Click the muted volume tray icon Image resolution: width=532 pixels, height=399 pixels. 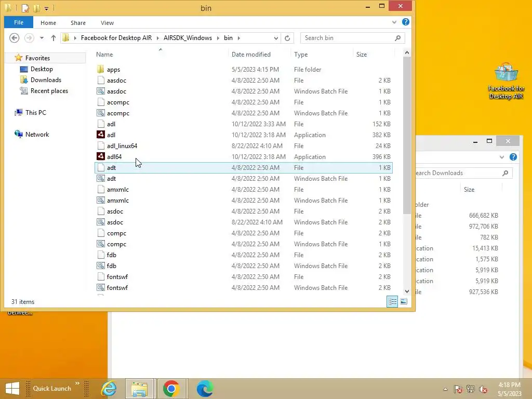[x=483, y=389]
